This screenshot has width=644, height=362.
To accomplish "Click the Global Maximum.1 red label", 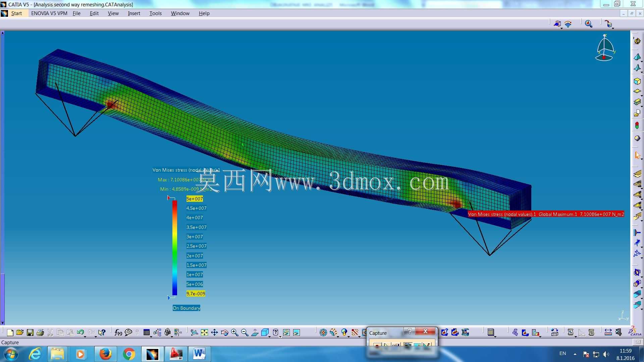I will [546, 214].
